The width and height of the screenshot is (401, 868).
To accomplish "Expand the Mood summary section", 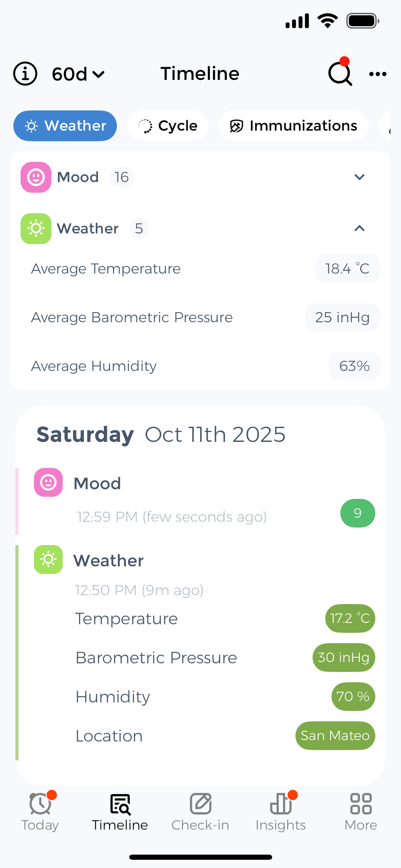I will (359, 177).
